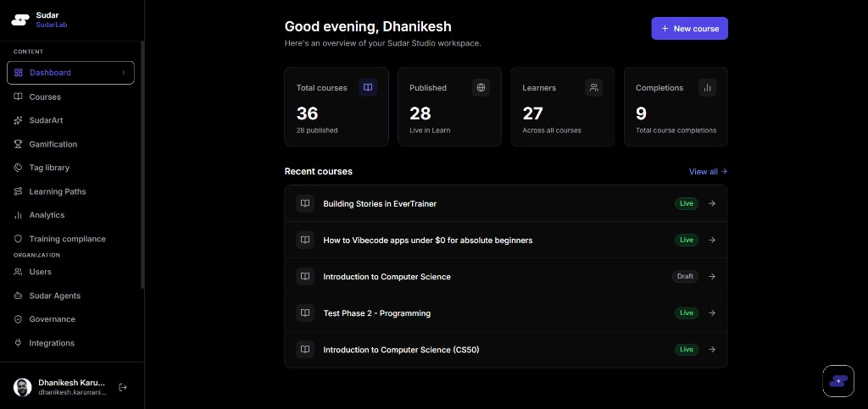Click the SudarArt sparkle icon
Image resolution: width=868 pixels, height=409 pixels.
point(19,120)
